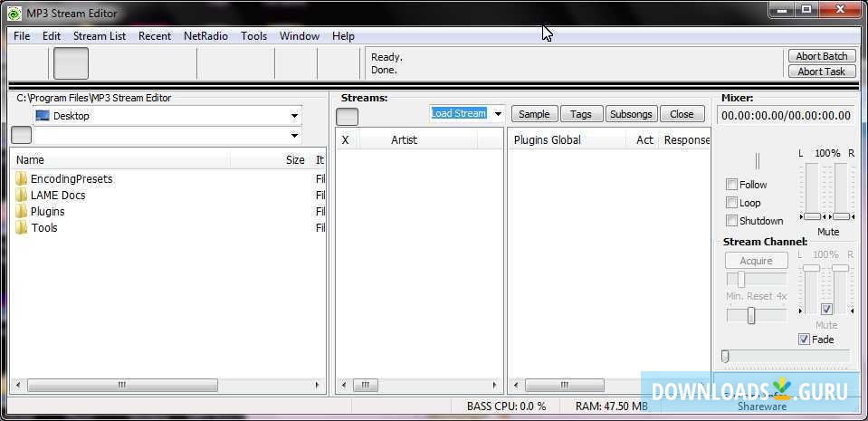Open the Stream List menu
This screenshot has width=868, height=421.
point(100,36)
